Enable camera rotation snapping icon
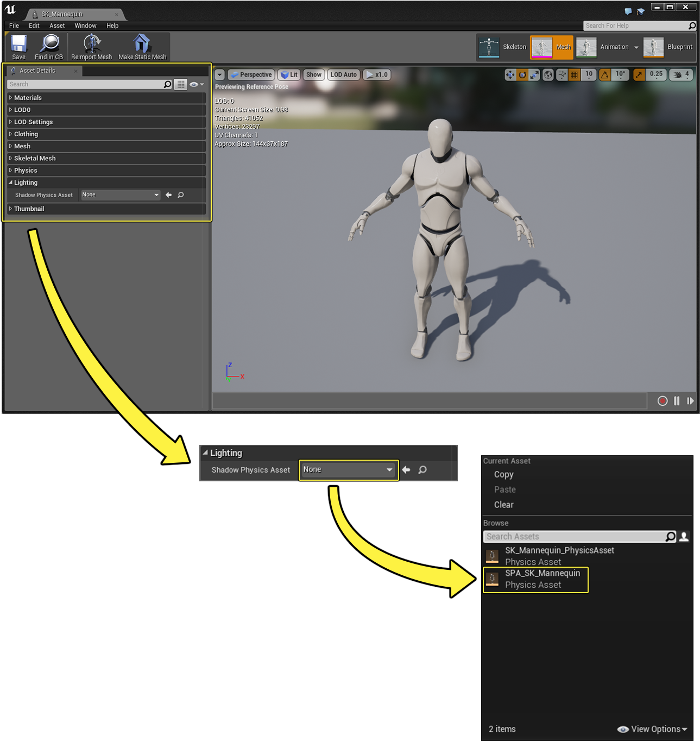This screenshot has width=700, height=741. [604, 74]
